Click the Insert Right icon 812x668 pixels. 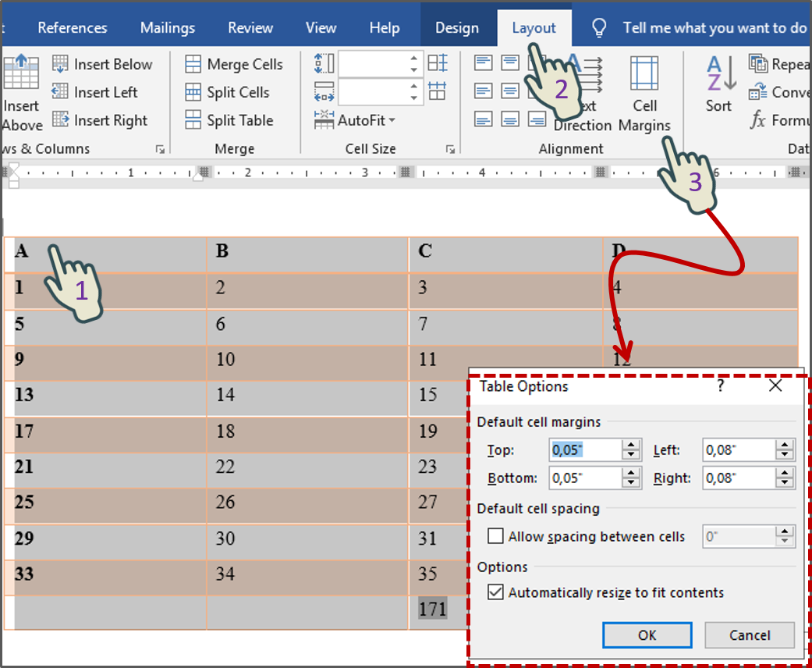point(60,119)
